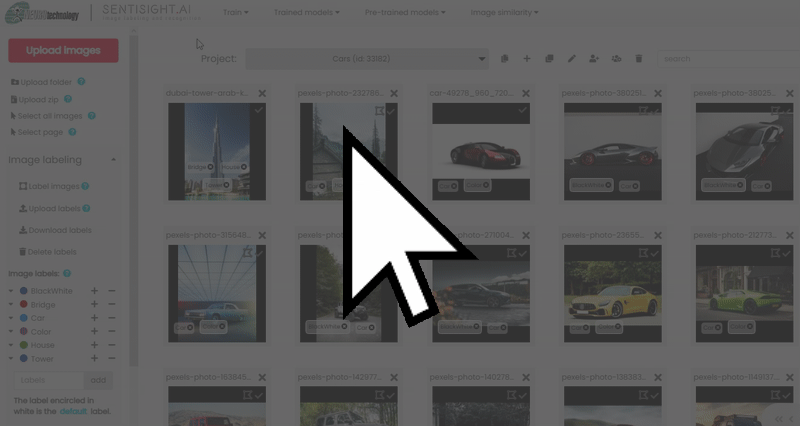Expand arrow beside Bridge label
Screen dimensions: 800x426
pos(11,304)
